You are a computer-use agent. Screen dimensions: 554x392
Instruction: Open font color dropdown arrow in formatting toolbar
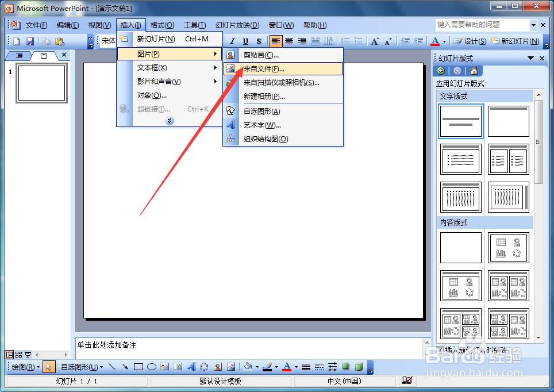point(444,41)
